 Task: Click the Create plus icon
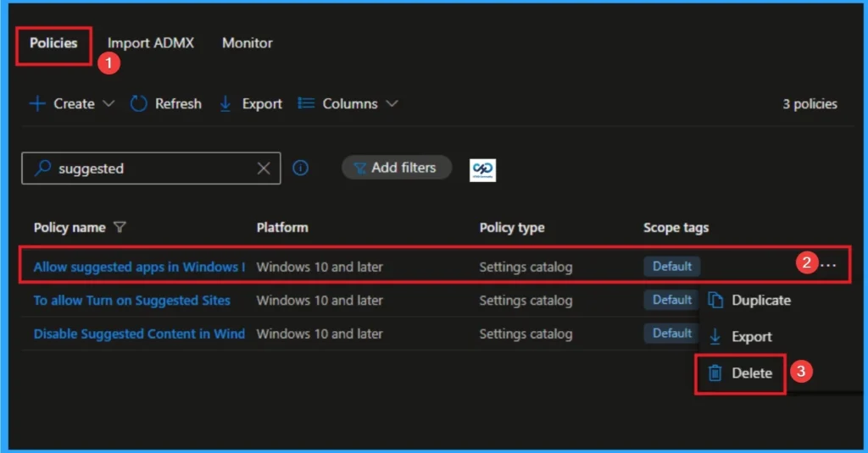tap(37, 103)
